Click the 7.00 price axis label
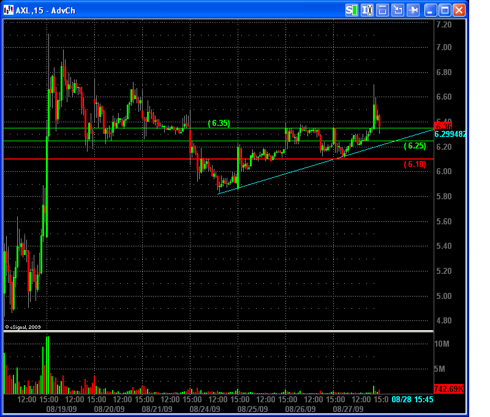Viewport: 490px width, 417px height. tap(444, 47)
